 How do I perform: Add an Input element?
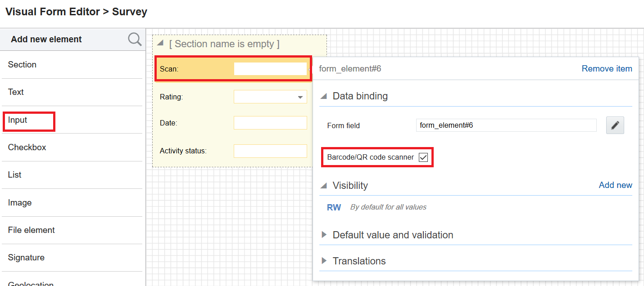(18, 120)
